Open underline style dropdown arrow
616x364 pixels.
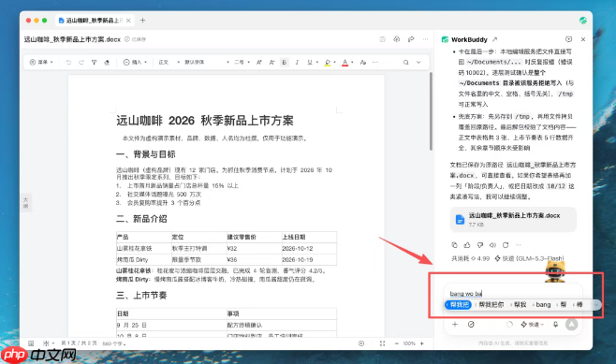(x=317, y=62)
